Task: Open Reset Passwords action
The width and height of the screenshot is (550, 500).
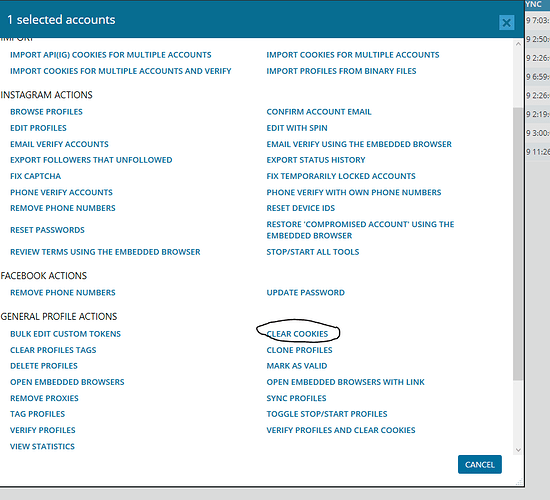Action: 47,230
